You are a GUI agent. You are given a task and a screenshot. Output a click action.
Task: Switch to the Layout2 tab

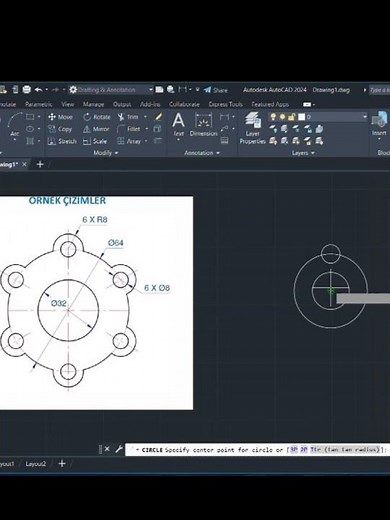pos(35,464)
